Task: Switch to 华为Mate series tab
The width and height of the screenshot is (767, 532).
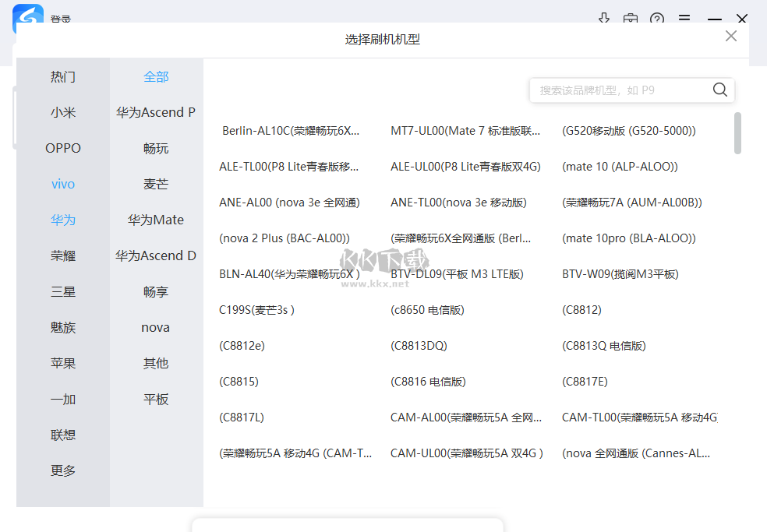Action: coord(155,220)
